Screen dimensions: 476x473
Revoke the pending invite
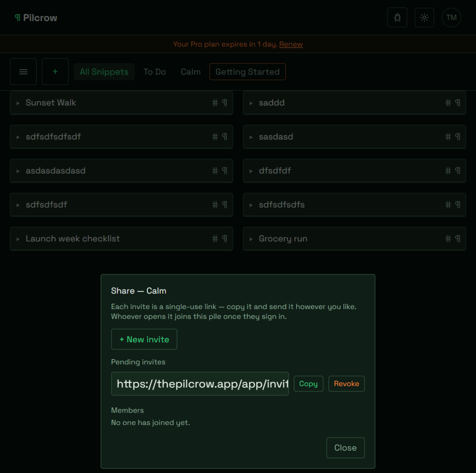coord(346,383)
